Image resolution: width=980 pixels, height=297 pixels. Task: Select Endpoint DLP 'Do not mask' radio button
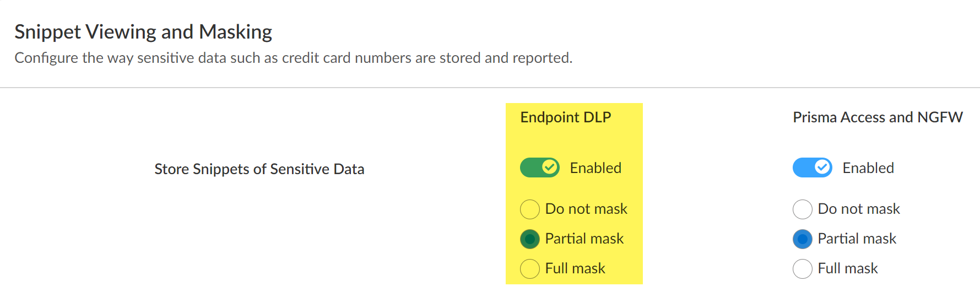point(530,209)
